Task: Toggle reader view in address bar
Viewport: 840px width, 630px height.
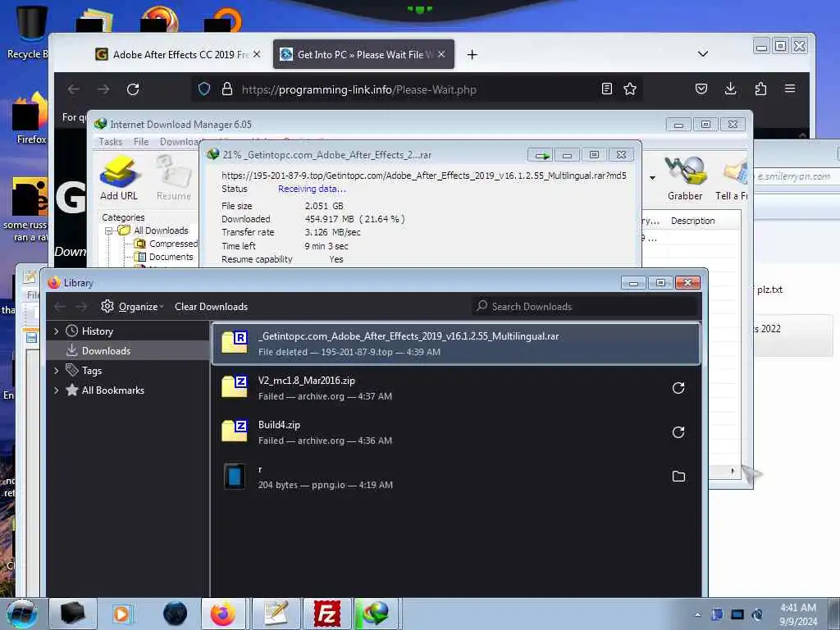Action: pyautogui.click(x=606, y=89)
